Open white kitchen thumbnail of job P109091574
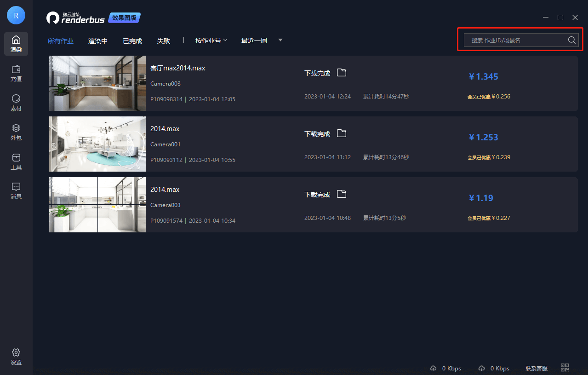The height and width of the screenshot is (375, 588). point(97,205)
